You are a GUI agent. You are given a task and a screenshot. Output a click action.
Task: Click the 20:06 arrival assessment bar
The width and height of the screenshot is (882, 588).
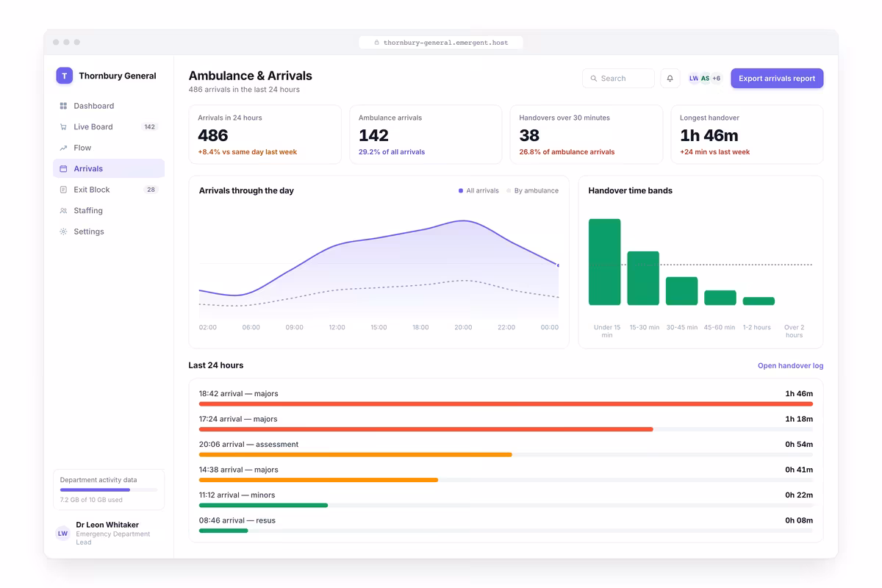coord(506,454)
